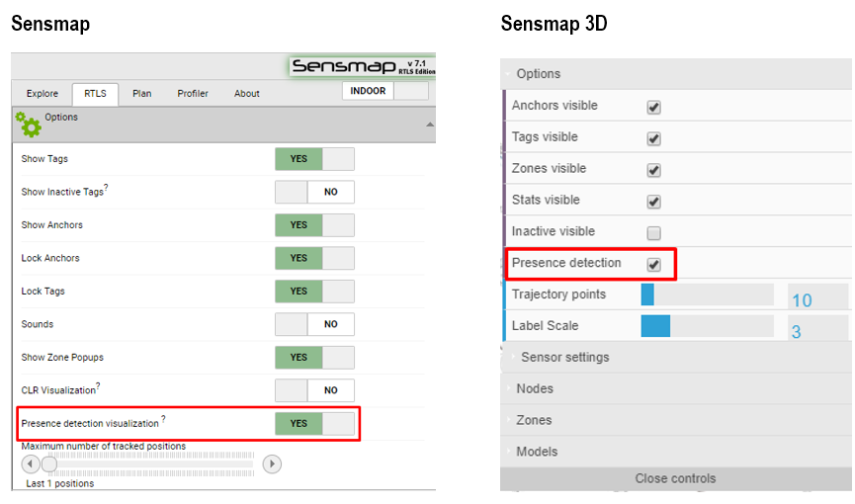Uncheck the Tags visible checkbox

[653, 138]
